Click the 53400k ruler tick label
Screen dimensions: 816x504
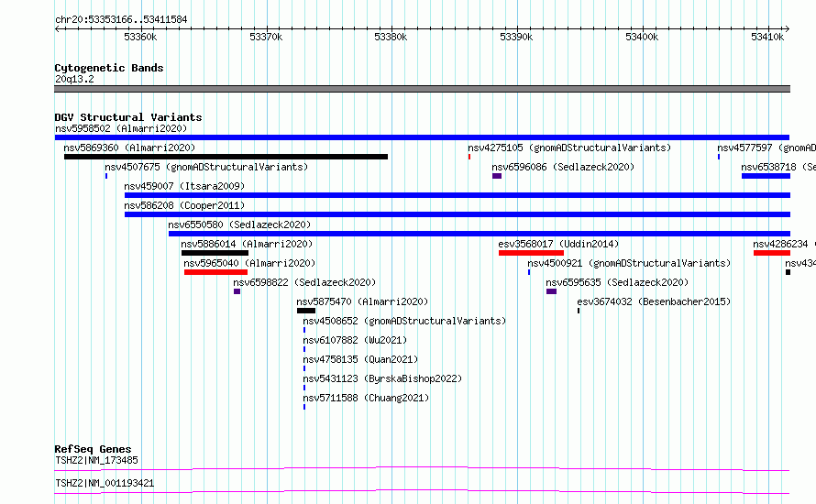pyautogui.click(x=642, y=37)
